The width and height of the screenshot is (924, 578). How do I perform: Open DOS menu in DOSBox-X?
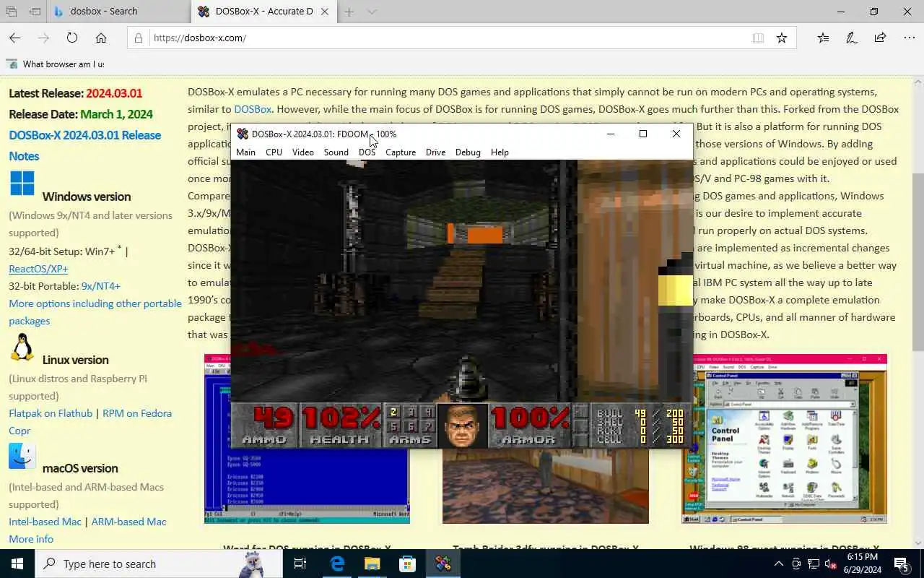[367, 152]
